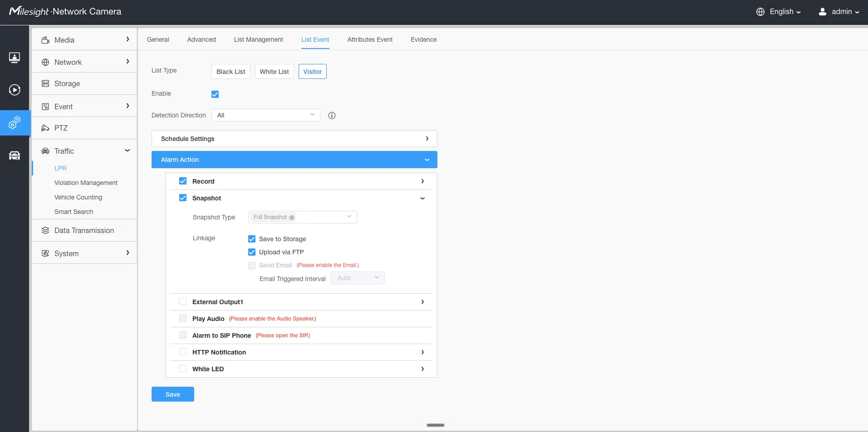Select the Settings gears icon in sidebar
868x432 pixels.
[15, 122]
